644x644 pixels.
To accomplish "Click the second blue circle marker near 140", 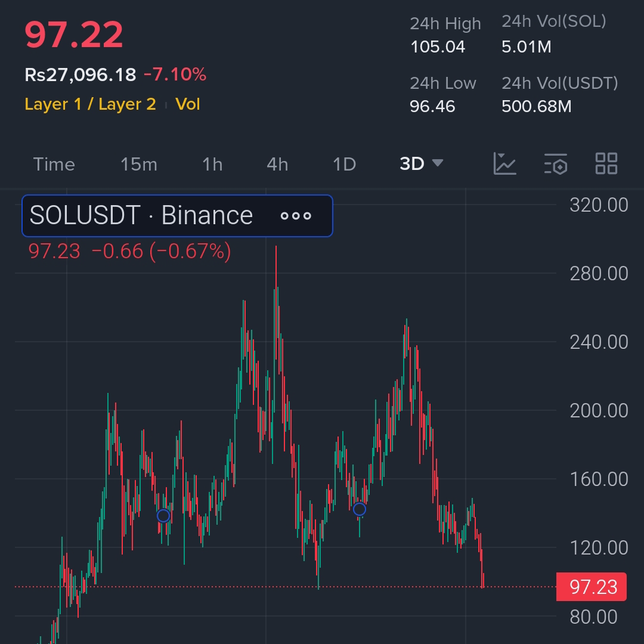I will tap(360, 509).
